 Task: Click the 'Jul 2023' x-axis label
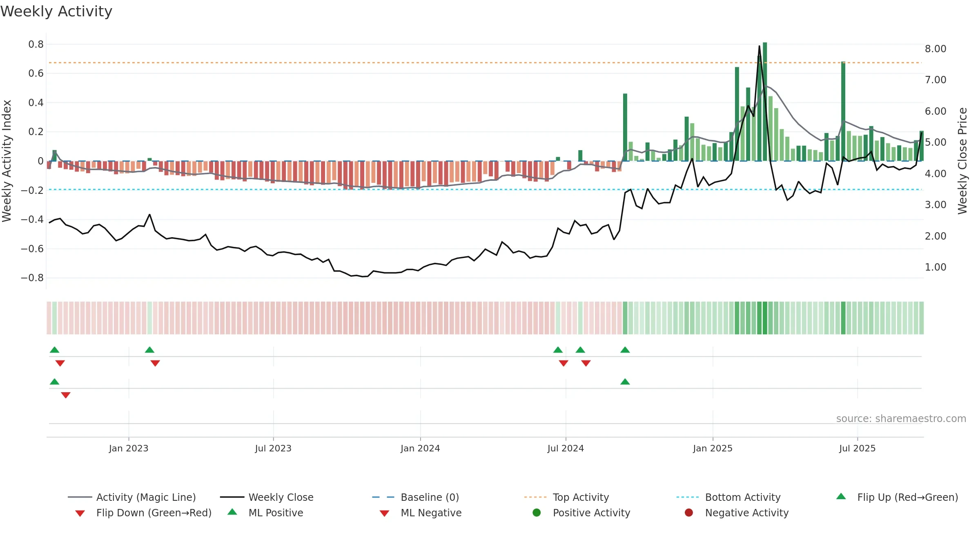click(273, 448)
